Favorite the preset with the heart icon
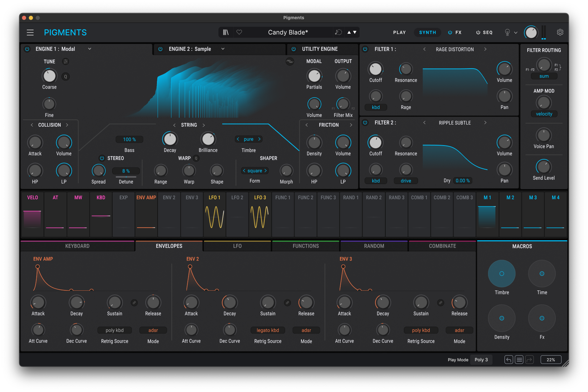 [x=239, y=32]
